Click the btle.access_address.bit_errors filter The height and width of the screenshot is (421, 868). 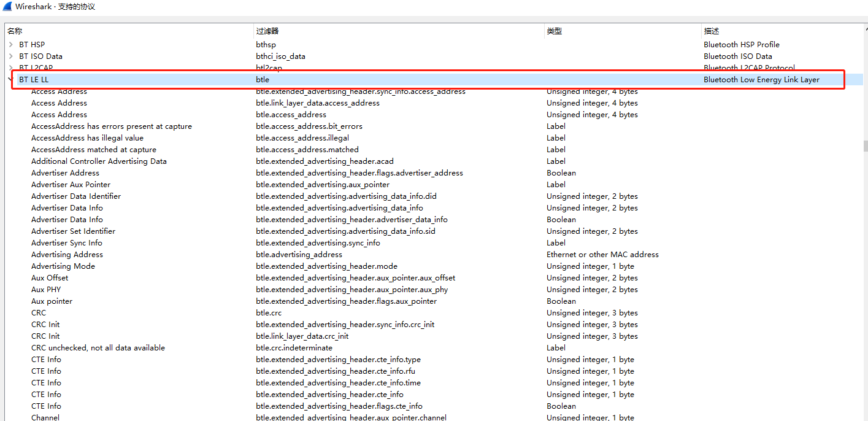[309, 126]
